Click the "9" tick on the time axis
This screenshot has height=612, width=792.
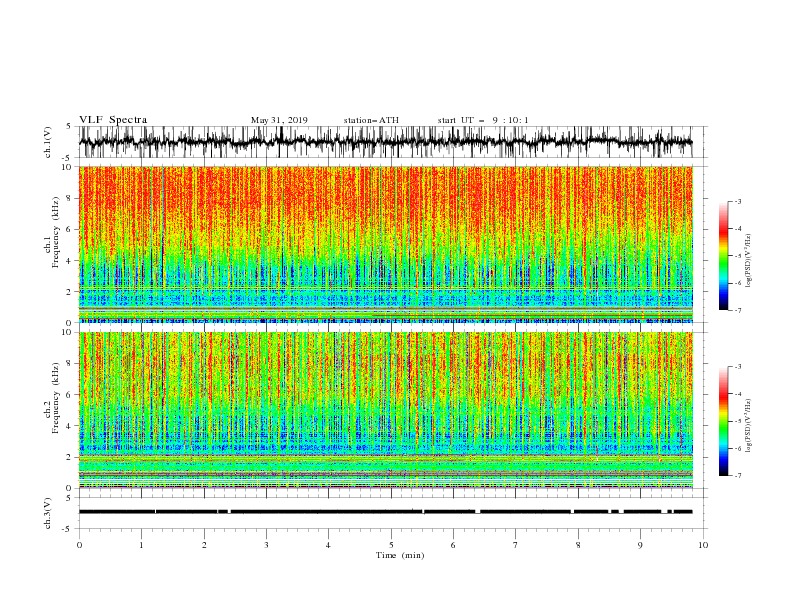tap(640, 545)
